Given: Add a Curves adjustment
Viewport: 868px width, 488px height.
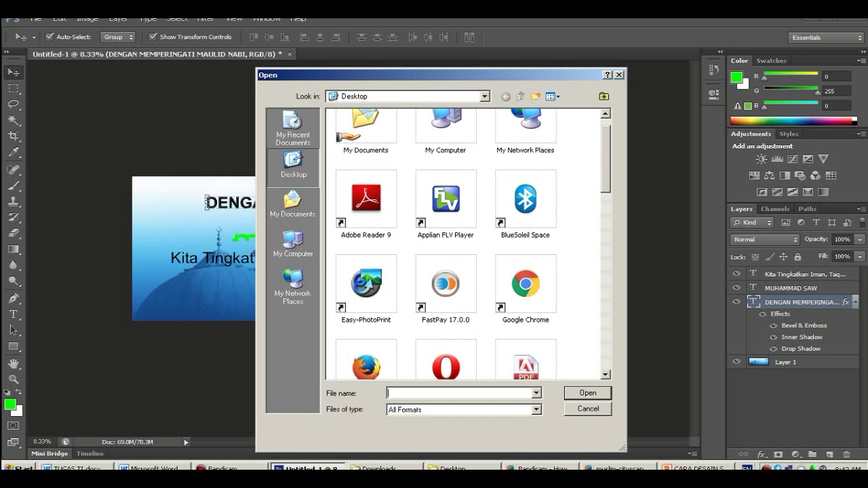Looking at the screenshot, I should [x=792, y=159].
